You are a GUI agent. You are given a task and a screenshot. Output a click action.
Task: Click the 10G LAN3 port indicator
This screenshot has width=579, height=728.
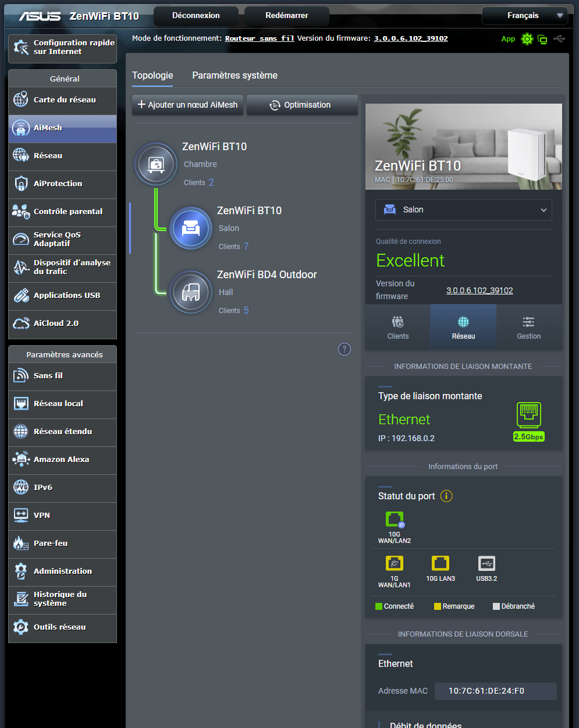click(441, 563)
